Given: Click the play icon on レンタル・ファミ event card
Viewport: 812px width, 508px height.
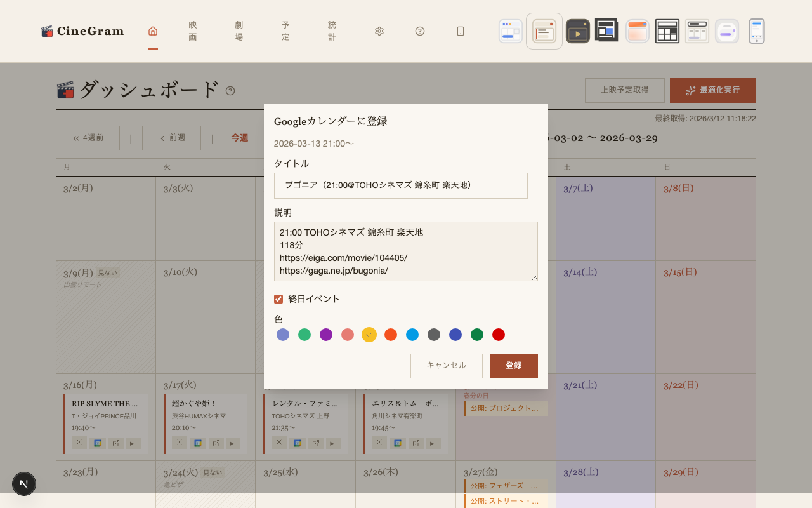Looking at the screenshot, I should pyautogui.click(x=332, y=443).
